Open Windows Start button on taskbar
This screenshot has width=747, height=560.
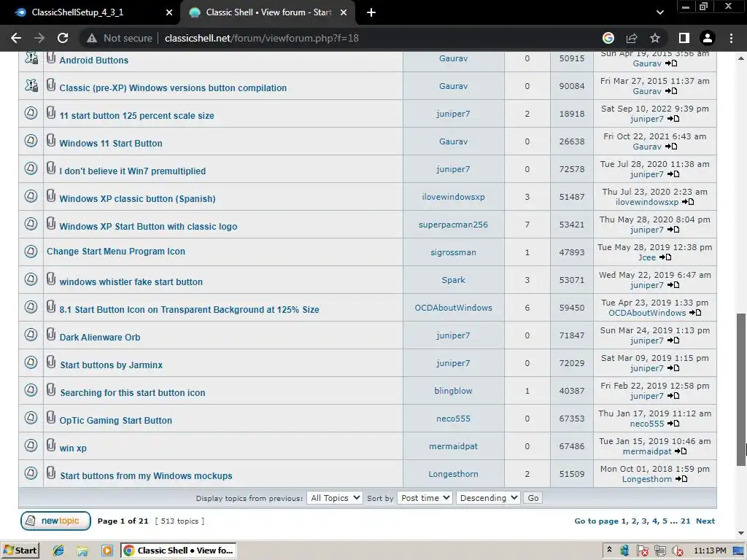click(20, 551)
